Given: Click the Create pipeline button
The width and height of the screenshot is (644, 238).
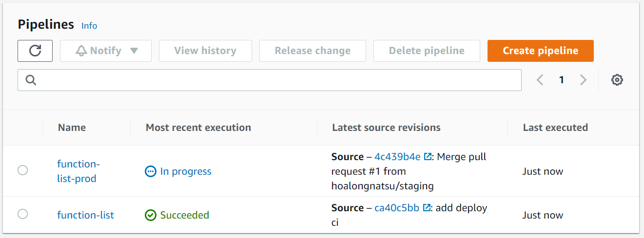Looking at the screenshot, I should [540, 51].
